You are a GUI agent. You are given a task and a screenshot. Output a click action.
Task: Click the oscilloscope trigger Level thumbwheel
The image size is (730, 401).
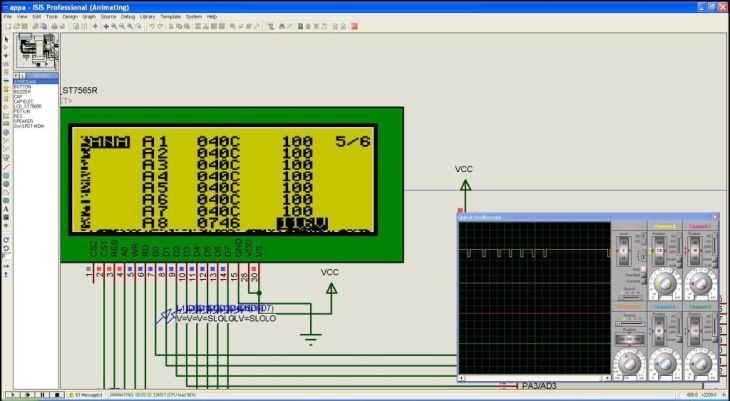(624, 251)
